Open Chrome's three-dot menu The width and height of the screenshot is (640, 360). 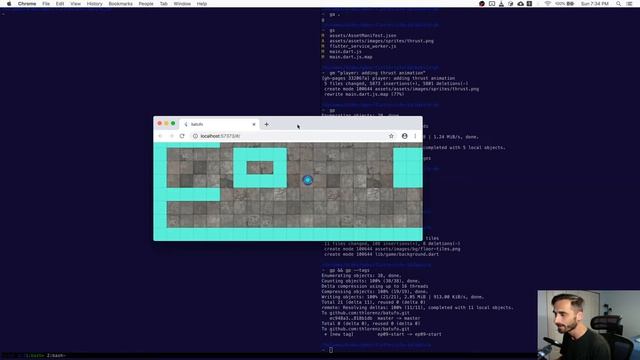415,136
